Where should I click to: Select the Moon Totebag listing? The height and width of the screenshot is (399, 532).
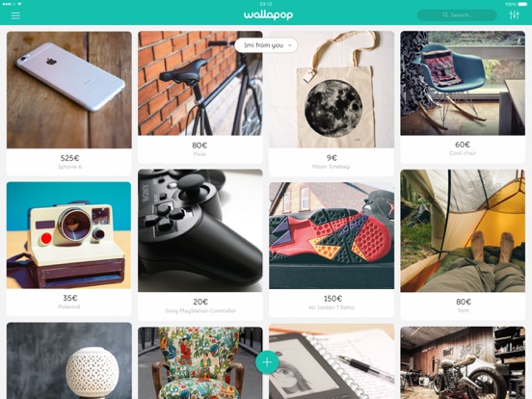click(x=332, y=103)
